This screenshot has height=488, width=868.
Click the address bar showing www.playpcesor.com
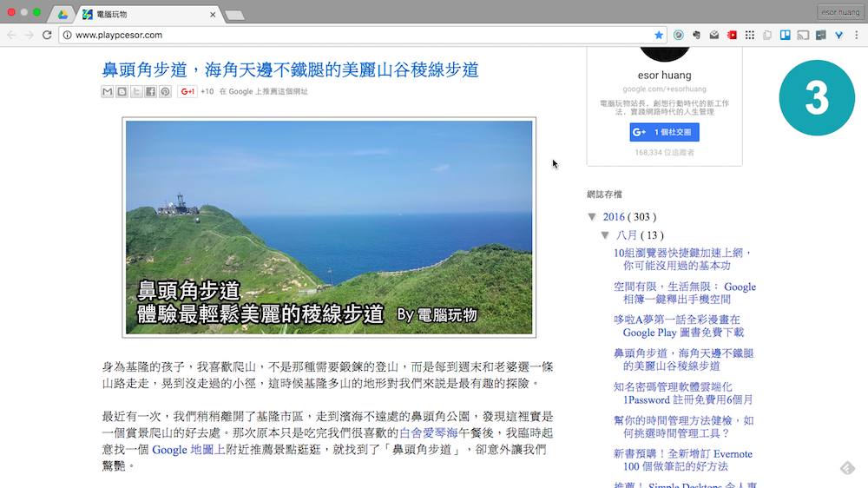coord(347,36)
